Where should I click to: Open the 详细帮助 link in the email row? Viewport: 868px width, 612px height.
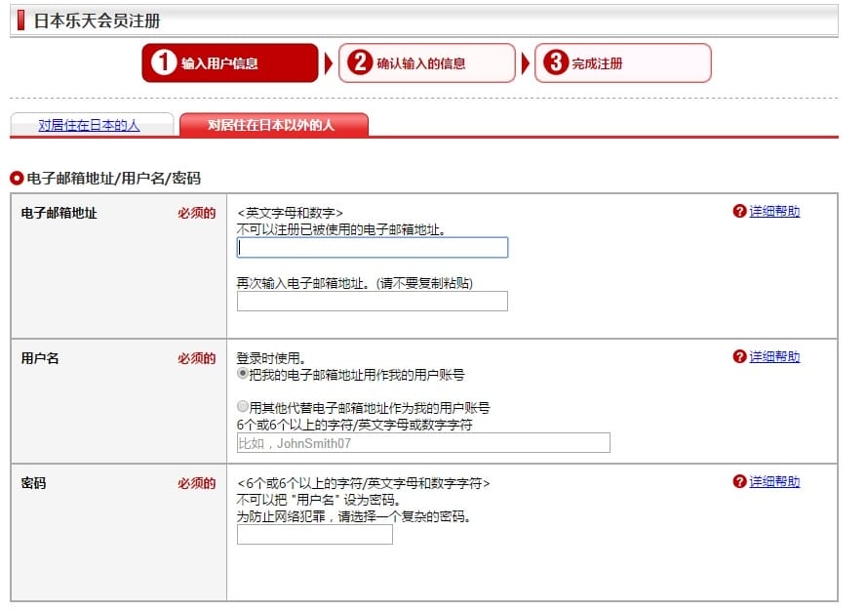coord(776,211)
